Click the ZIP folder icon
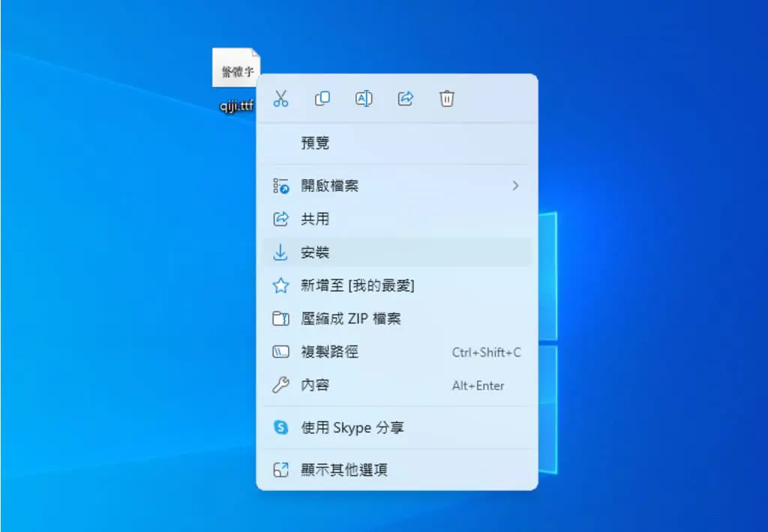768x532 pixels. click(x=280, y=318)
